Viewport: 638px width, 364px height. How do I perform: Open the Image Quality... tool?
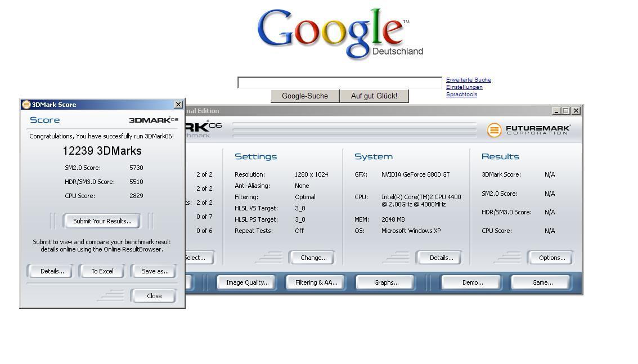(248, 282)
